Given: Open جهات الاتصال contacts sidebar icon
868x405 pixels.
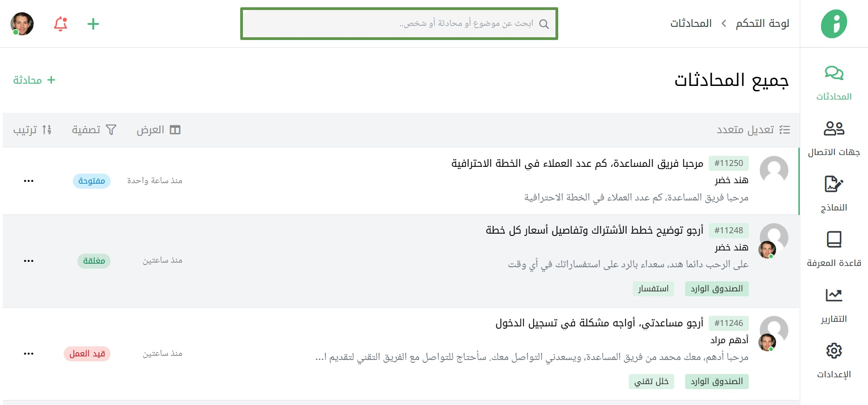Looking at the screenshot, I should click(x=834, y=128).
